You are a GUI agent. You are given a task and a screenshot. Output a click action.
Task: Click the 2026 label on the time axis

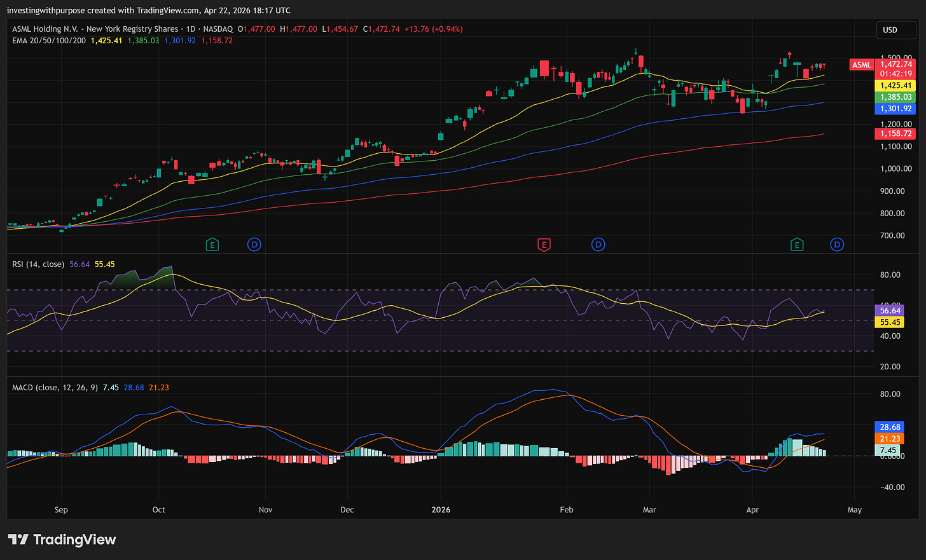441,510
